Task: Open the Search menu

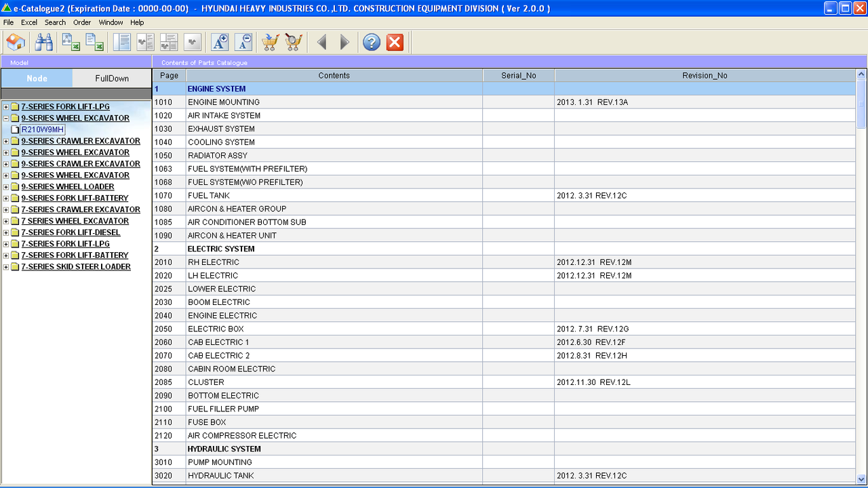Action: [55, 22]
